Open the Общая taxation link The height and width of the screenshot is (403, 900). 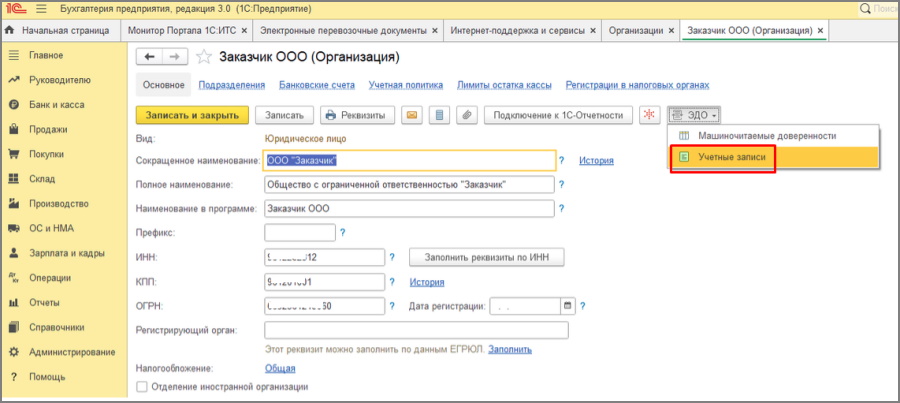(280, 369)
